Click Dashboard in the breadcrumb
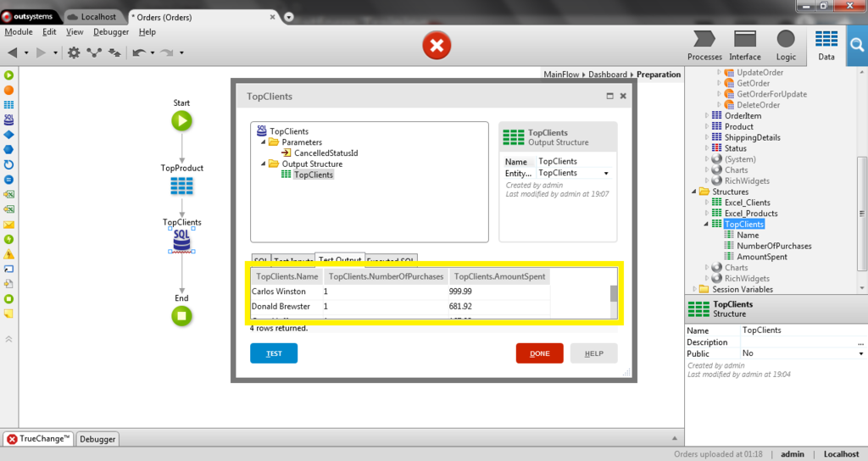This screenshot has height=461, width=868. pos(607,75)
